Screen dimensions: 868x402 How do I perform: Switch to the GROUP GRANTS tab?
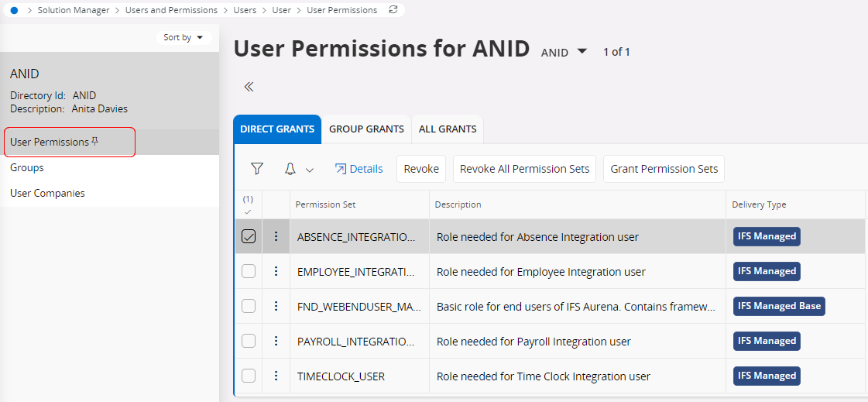[366, 129]
